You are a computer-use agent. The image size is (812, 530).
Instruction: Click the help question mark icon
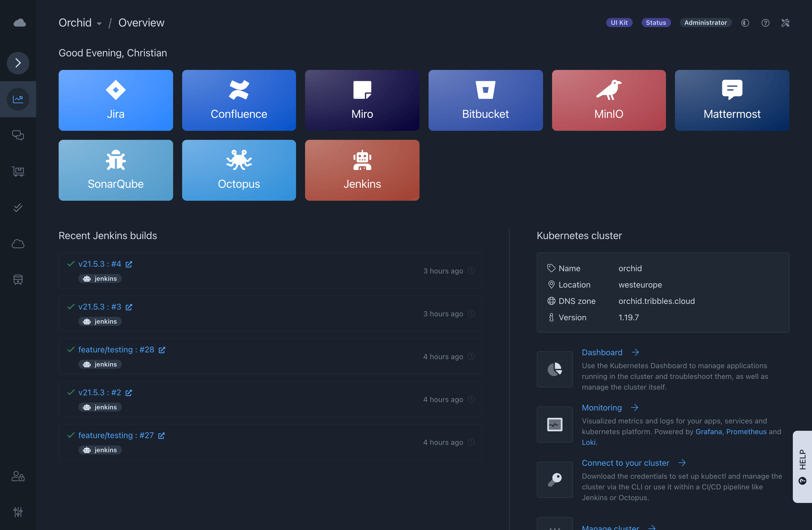tap(765, 23)
